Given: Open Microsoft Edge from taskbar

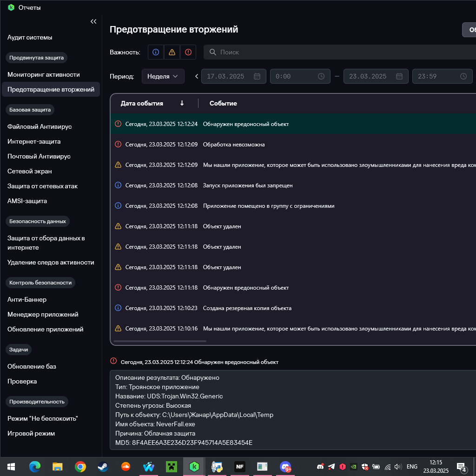Looking at the screenshot, I should pos(34,467).
